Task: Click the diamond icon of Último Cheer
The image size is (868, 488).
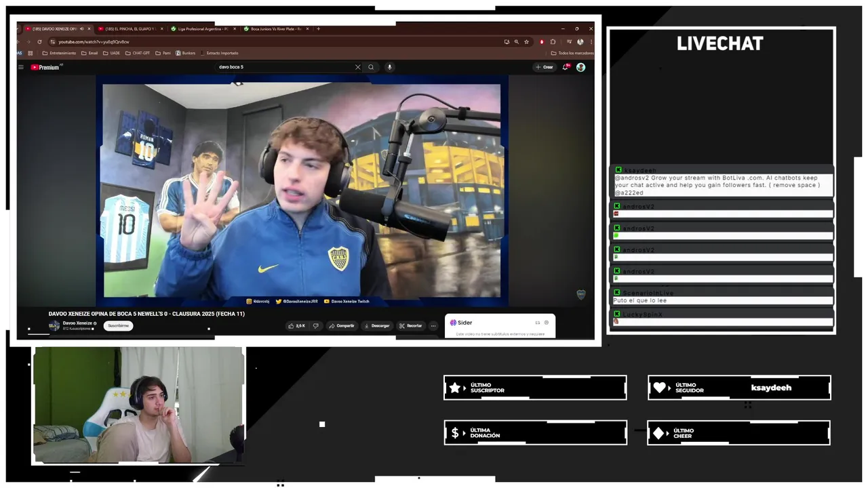Action: 658,433
